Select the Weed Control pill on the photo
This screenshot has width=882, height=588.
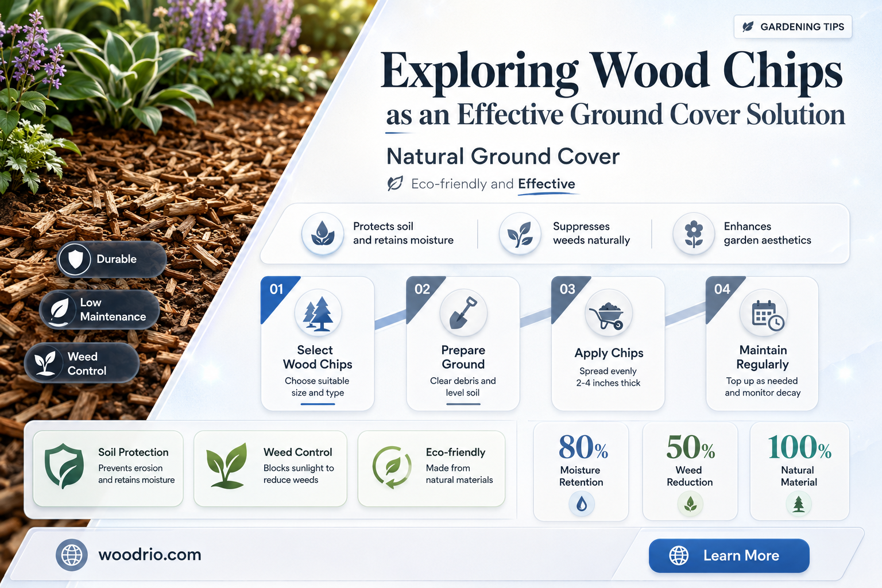tap(82, 363)
